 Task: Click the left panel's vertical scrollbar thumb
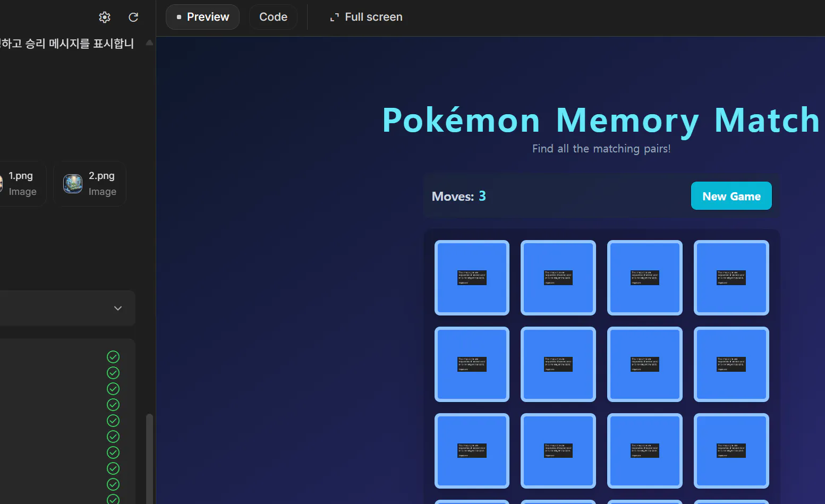[x=150, y=459]
